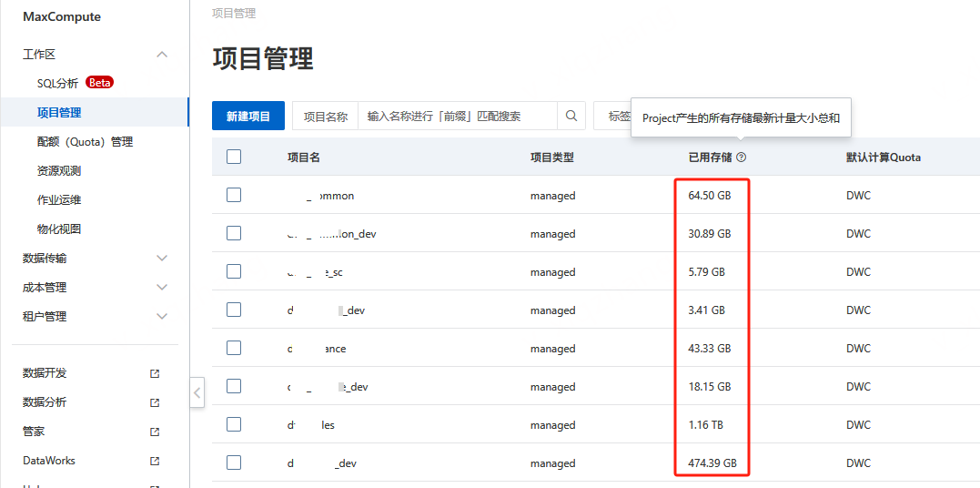Select 项目管理 in the sidebar
This screenshot has height=488, width=980.
[x=59, y=113]
